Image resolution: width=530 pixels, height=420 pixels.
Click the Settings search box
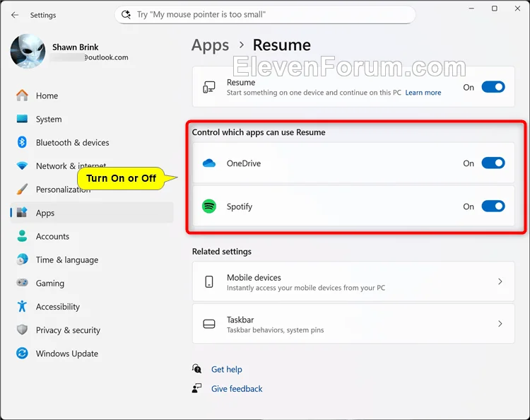265,15
